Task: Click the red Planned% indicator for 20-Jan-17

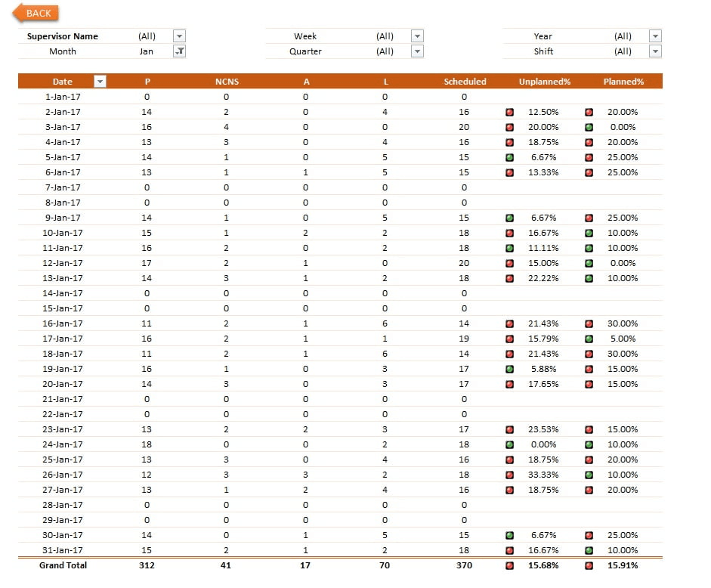Action: [x=589, y=384]
